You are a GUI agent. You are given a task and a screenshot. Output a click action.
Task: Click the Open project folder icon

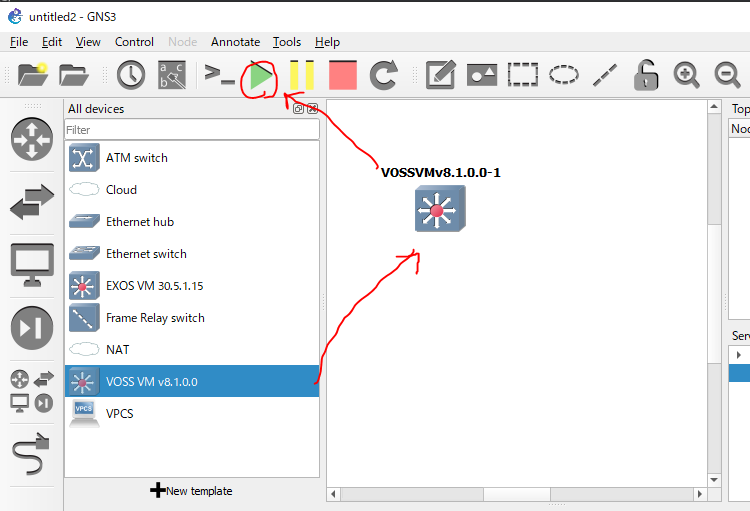[x=74, y=75]
